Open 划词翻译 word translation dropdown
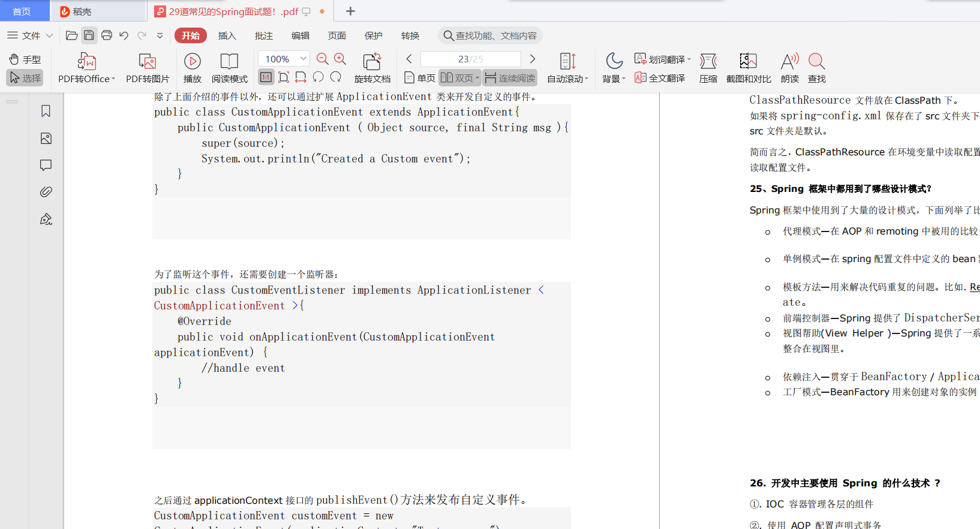Screen dimensions: 980x529 coord(663,59)
